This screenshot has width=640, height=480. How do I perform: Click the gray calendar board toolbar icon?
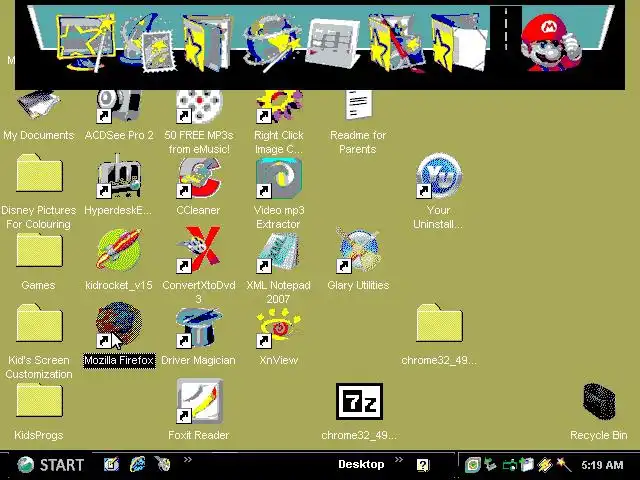[333, 43]
